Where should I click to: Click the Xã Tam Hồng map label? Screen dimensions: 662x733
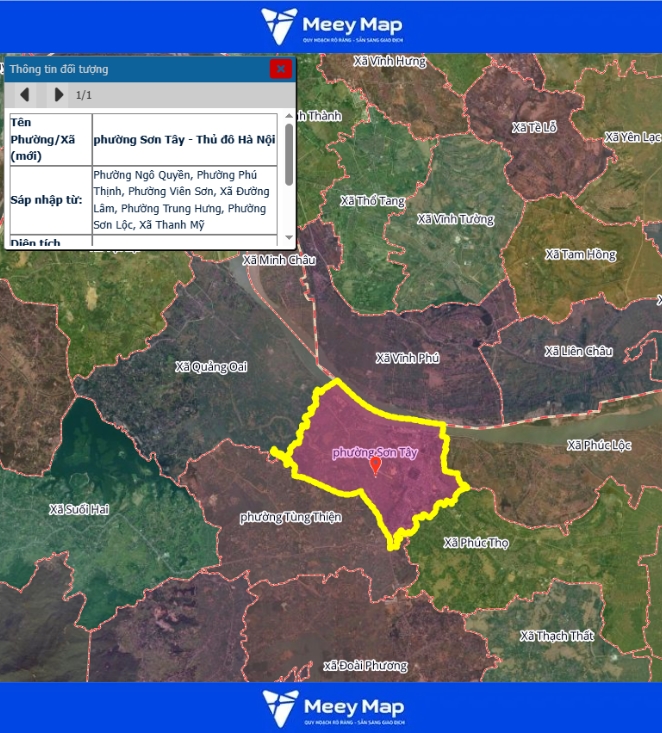[x=580, y=255]
